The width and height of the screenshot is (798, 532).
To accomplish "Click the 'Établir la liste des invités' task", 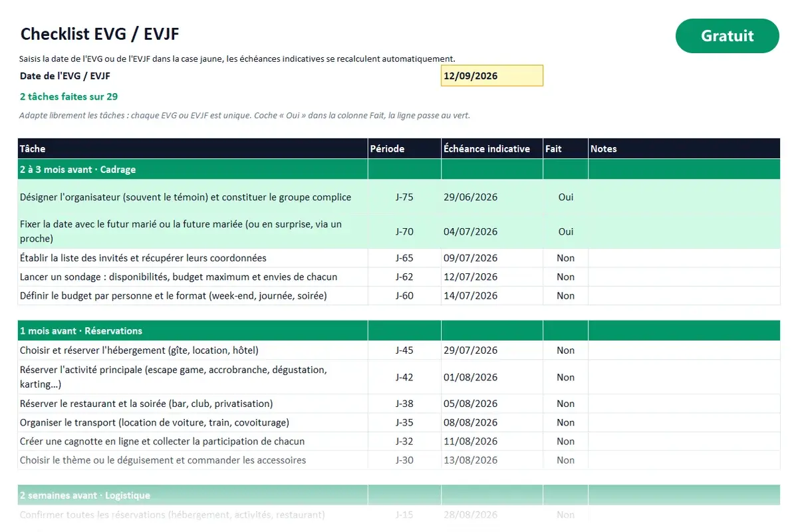I will point(193,258).
